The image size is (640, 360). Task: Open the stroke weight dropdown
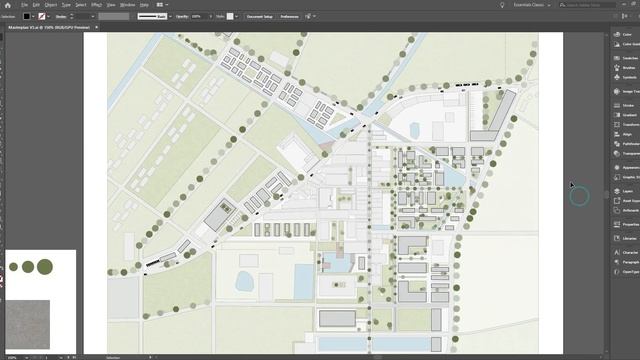tap(93, 16)
